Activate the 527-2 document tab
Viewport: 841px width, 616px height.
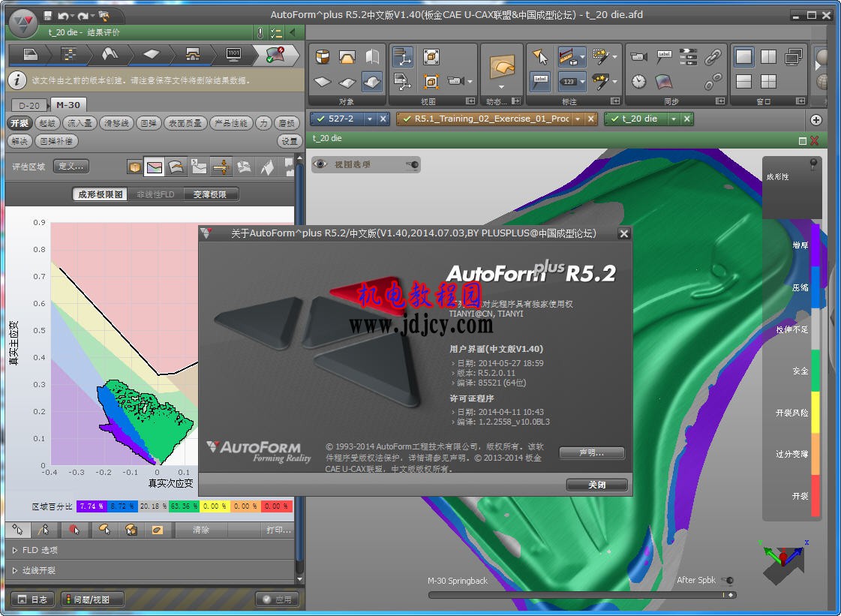point(337,119)
